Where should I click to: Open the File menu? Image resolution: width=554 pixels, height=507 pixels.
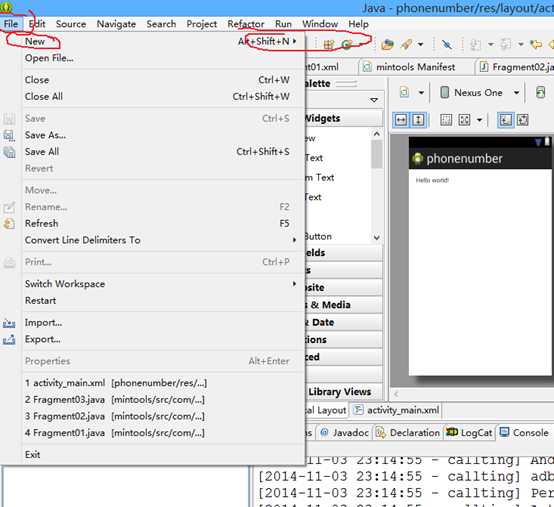[11, 24]
